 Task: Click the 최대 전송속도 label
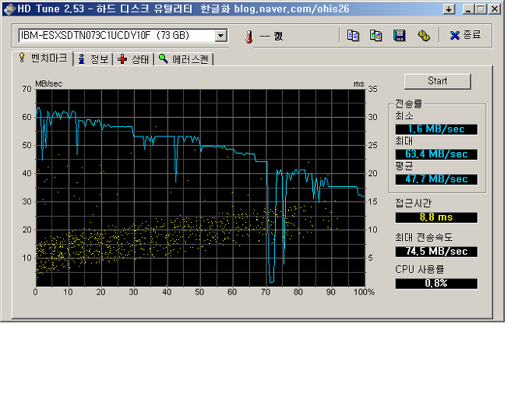424,237
